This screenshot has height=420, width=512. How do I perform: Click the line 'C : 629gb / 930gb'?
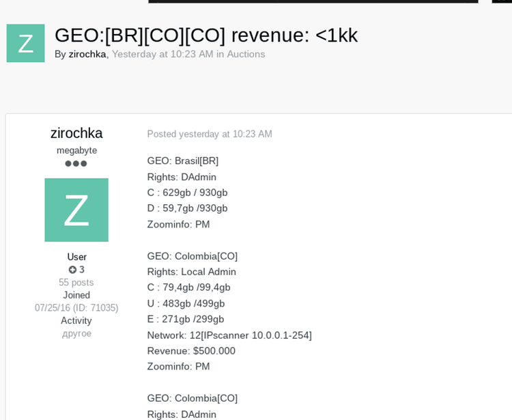188,193
